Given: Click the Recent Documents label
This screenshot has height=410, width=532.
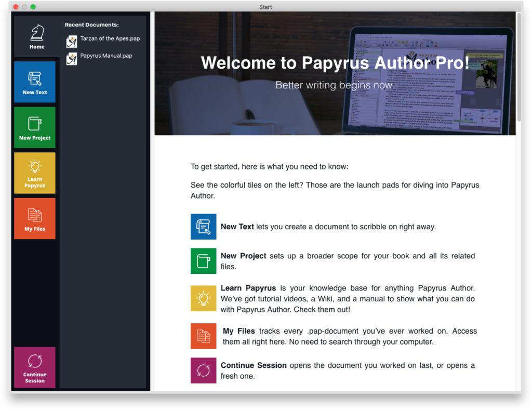Looking at the screenshot, I should click(x=91, y=25).
